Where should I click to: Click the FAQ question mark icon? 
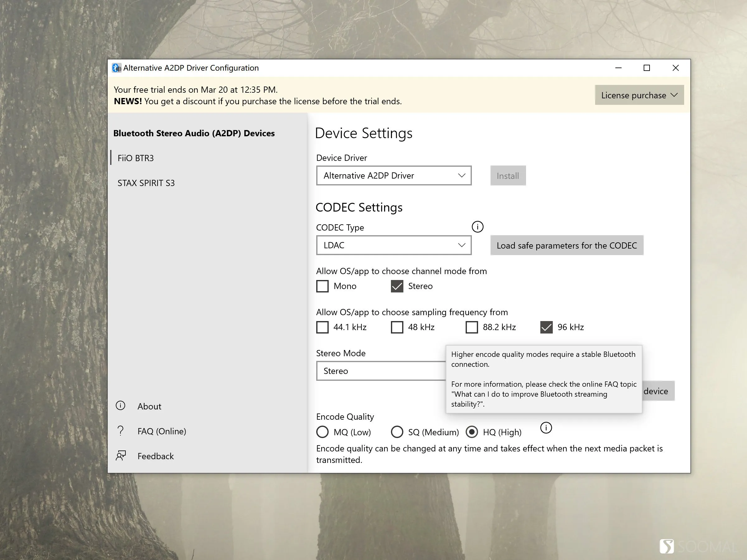pyautogui.click(x=120, y=431)
